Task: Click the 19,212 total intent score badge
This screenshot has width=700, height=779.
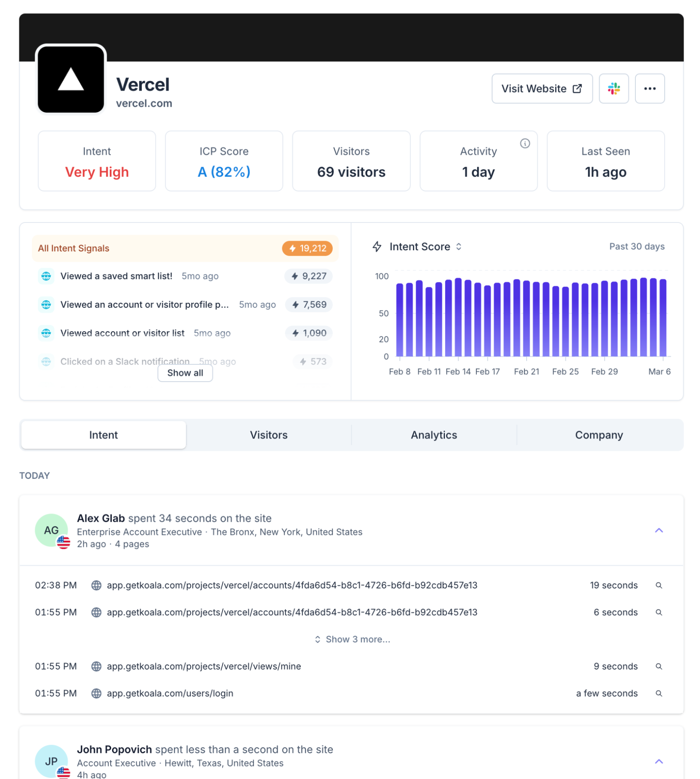Action: pos(307,248)
